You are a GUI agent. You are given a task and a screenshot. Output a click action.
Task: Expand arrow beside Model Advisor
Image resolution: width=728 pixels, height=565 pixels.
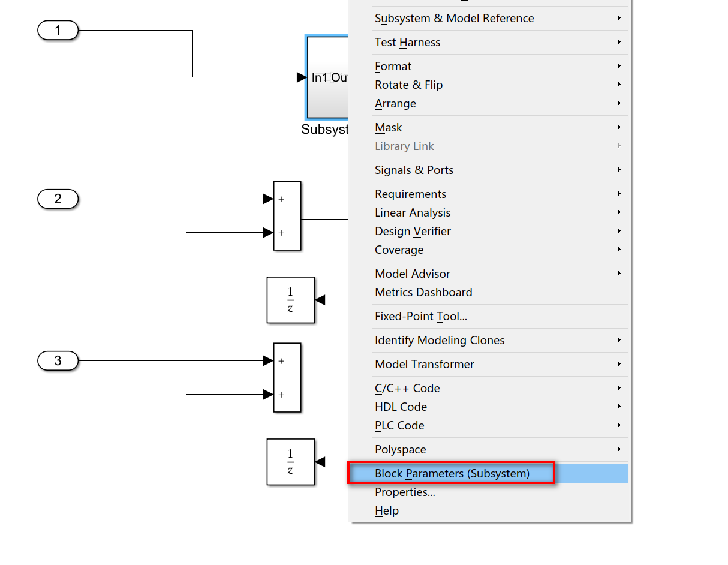point(619,274)
